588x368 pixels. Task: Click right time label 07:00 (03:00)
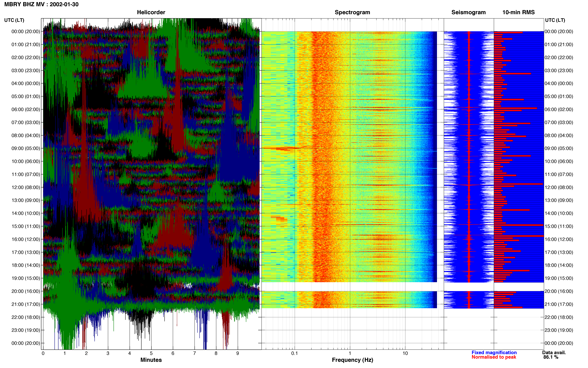tap(559, 122)
